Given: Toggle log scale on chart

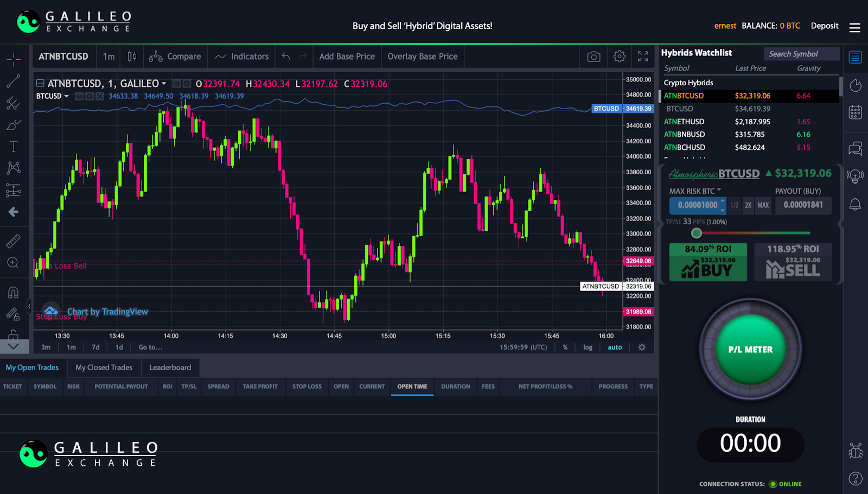Looking at the screenshot, I should [x=588, y=347].
